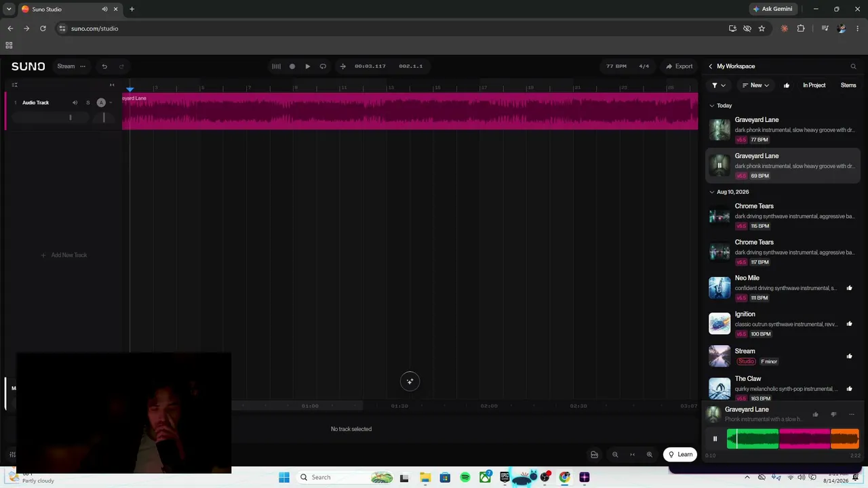Click the Ask Gemini button
The width and height of the screenshot is (868, 488).
click(x=772, y=9)
